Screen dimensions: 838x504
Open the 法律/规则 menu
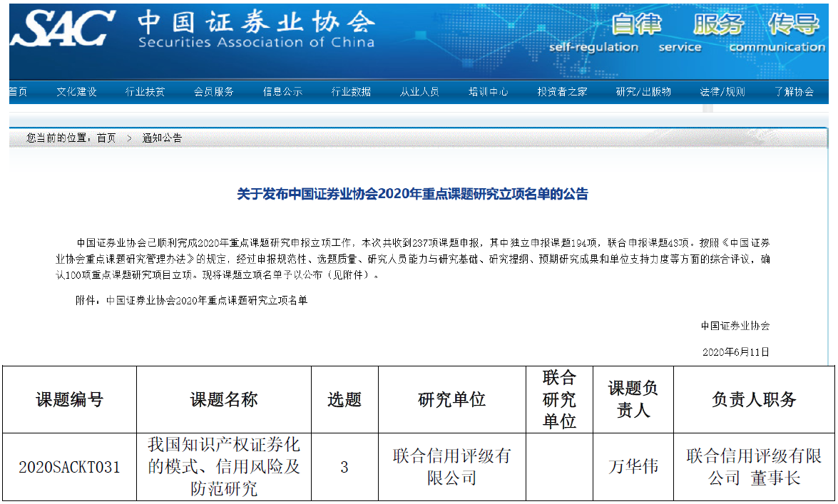pos(722,92)
